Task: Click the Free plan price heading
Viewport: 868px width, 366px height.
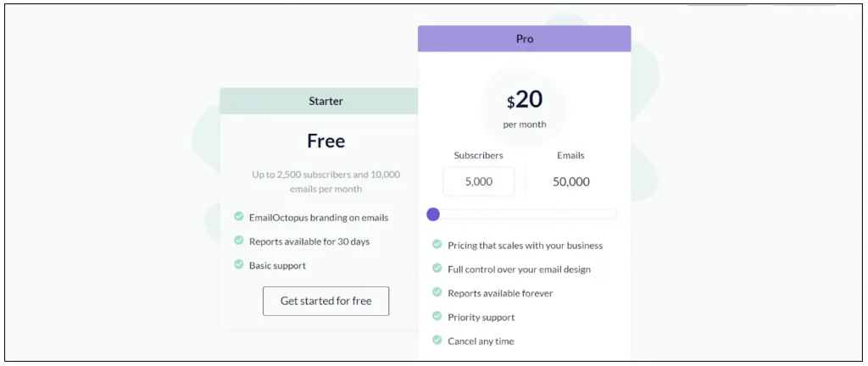Action: [325, 141]
